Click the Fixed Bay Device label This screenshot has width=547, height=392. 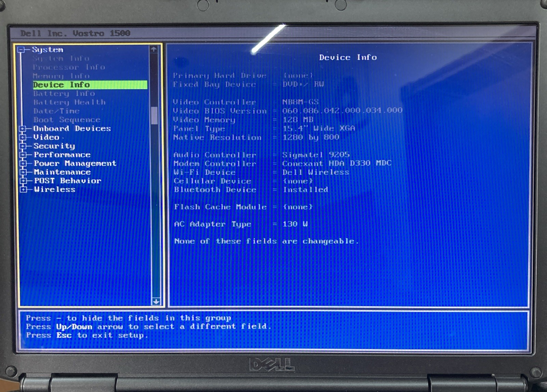pos(214,84)
